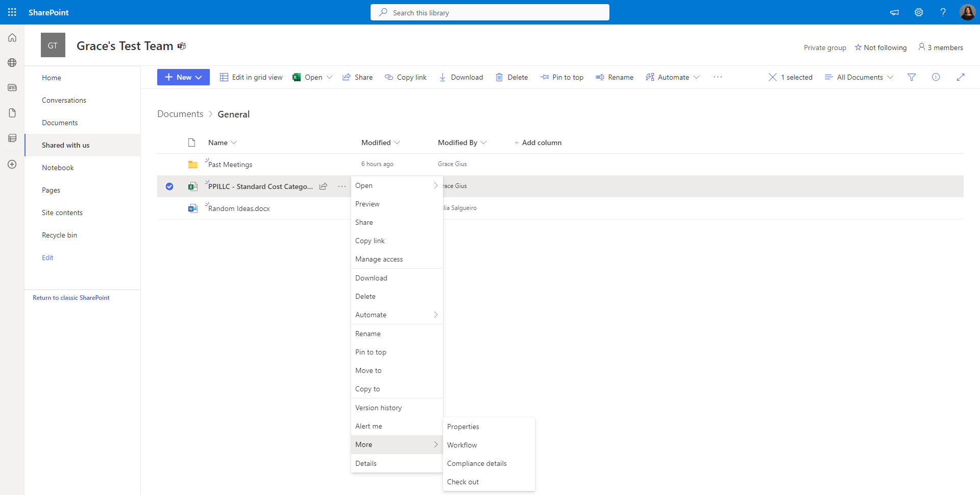
Task: Select Move to in the context menu
Action: [x=397, y=370]
